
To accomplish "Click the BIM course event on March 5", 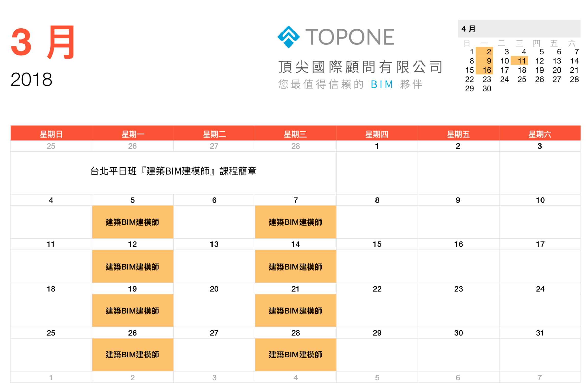I will [133, 222].
